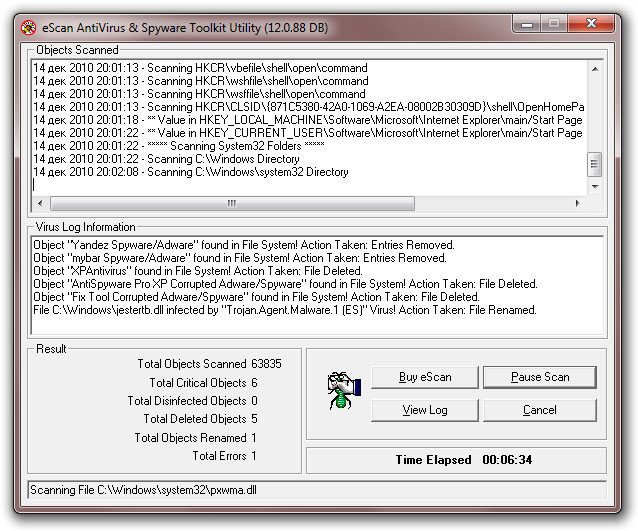Select the Scanning C:\Windows Directory line
Screen dimensions: 638x531
click(x=166, y=159)
